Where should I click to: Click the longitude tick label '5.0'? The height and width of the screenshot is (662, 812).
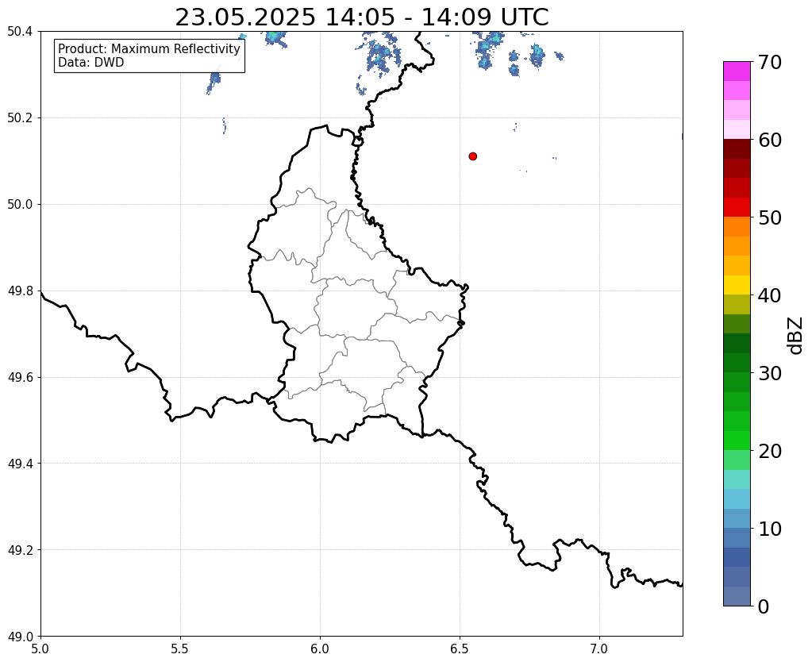click(40, 649)
